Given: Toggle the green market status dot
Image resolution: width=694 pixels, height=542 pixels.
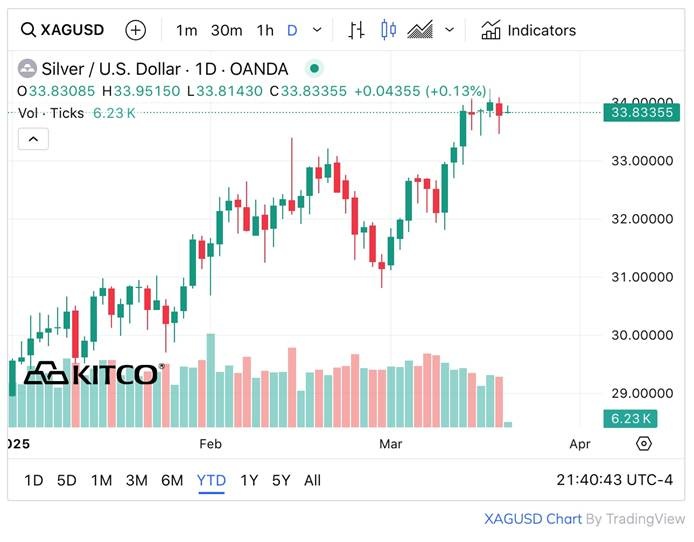Looking at the screenshot, I should 314,69.
